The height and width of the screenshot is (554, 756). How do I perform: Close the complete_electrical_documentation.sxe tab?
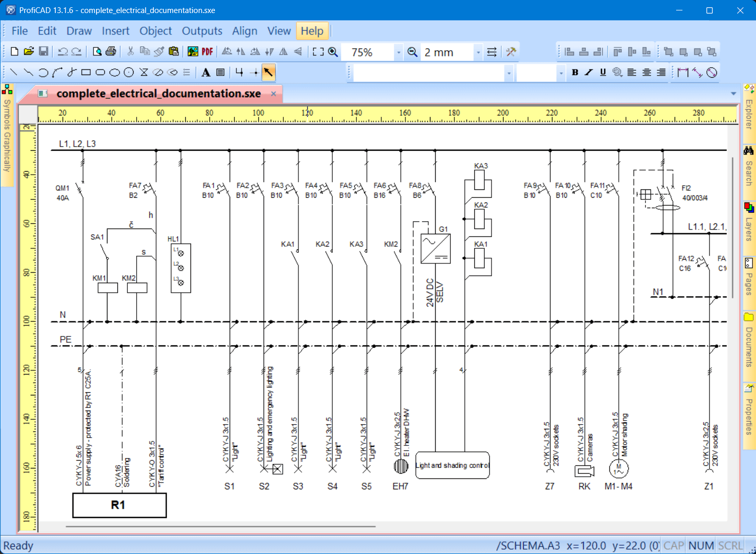click(x=273, y=93)
